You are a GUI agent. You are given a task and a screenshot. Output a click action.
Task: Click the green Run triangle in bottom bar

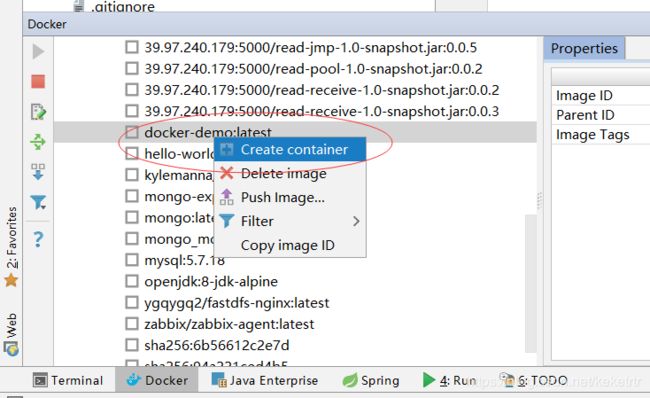[x=429, y=380]
